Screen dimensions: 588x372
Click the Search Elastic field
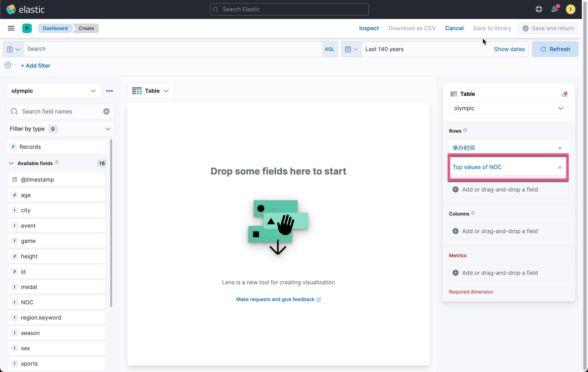(x=289, y=9)
